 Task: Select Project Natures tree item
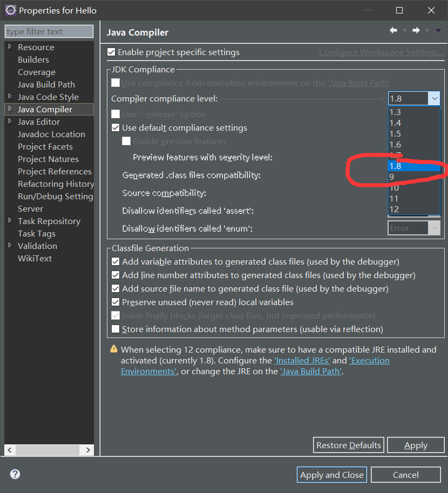tap(48, 159)
